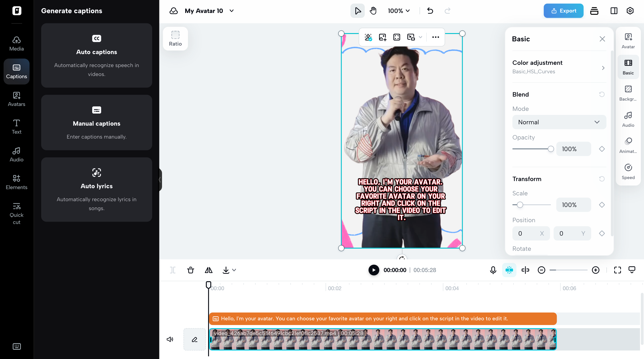
Task: Mirror the video using the flip icon
Action: point(209,270)
